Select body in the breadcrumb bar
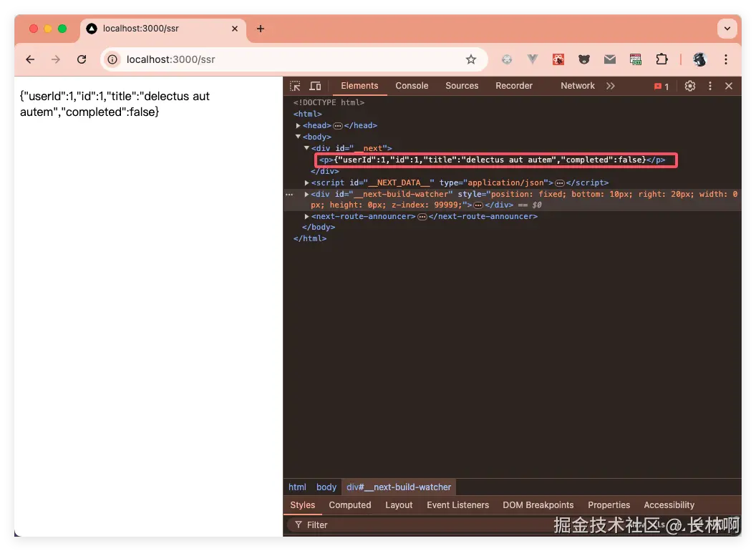The width and height of the screenshot is (756, 551). (x=326, y=487)
